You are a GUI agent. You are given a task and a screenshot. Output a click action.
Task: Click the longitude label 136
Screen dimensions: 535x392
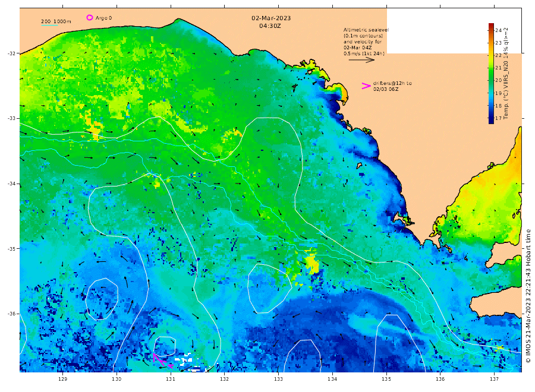[x=440, y=379]
